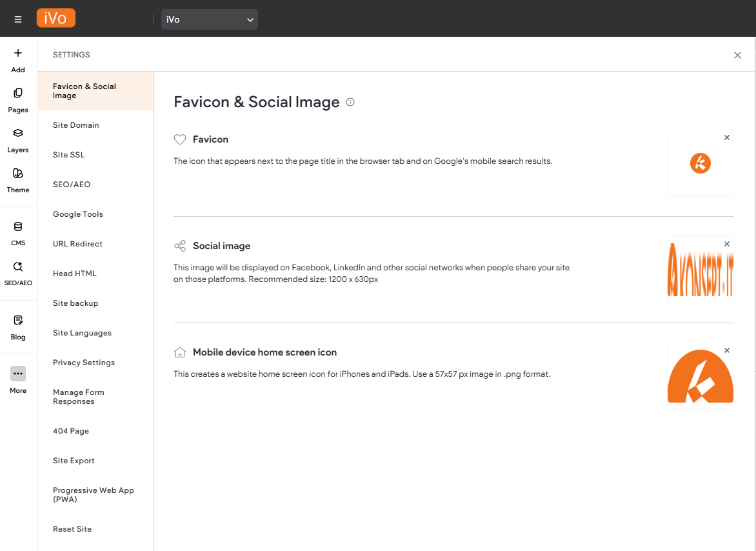Screen dimensions: 756x551
Task: Go to URL Redirect settings
Action: pos(78,244)
